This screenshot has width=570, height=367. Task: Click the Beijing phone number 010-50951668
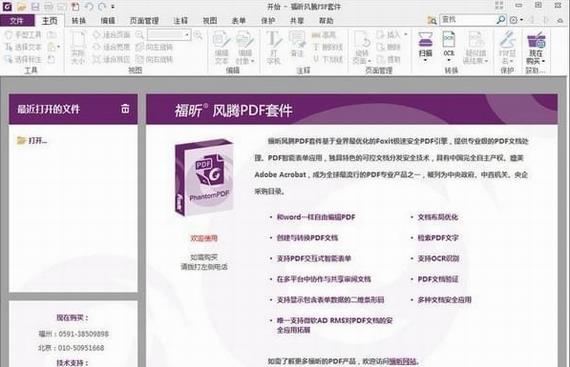pyautogui.click(x=81, y=348)
